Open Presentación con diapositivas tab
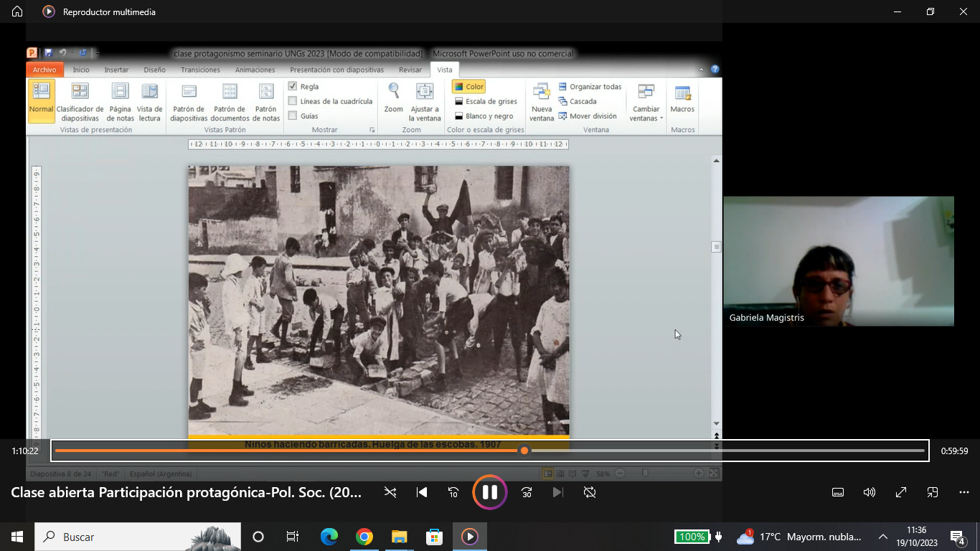 tap(336, 70)
